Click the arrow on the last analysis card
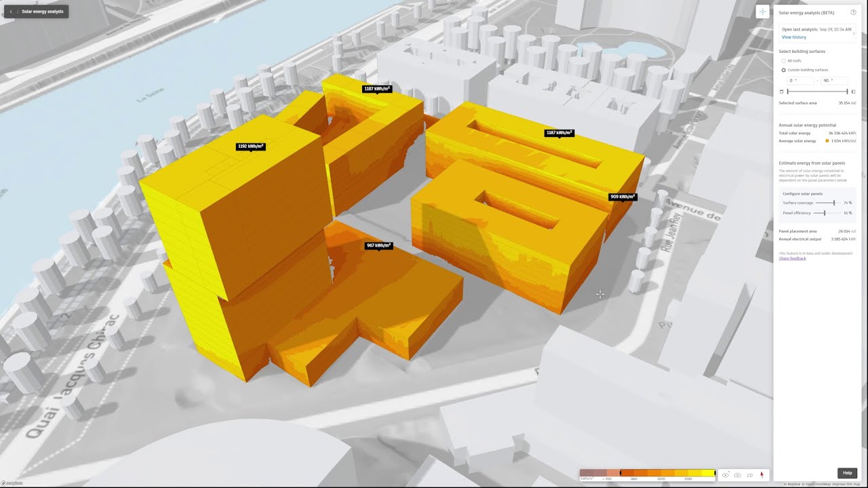The height and width of the screenshot is (488, 868). (853, 33)
